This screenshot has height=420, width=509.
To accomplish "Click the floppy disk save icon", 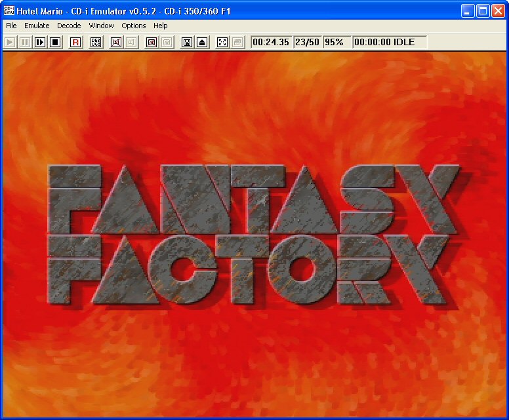I will point(187,42).
